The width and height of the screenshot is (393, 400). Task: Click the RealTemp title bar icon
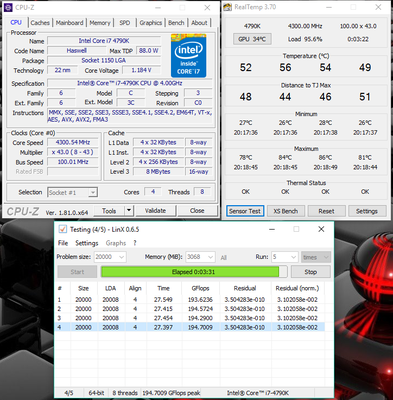click(x=227, y=7)
